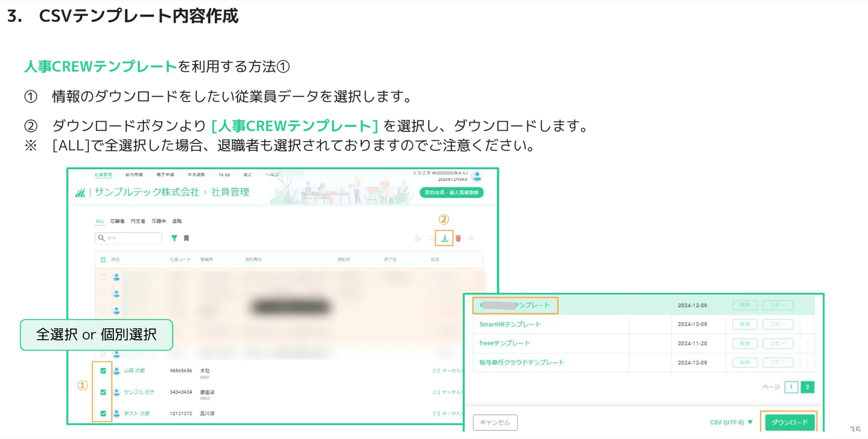Screen dimensions: 868x439
Task: Click コピー on the freeeテンプレート row
Action: point(777,343)
